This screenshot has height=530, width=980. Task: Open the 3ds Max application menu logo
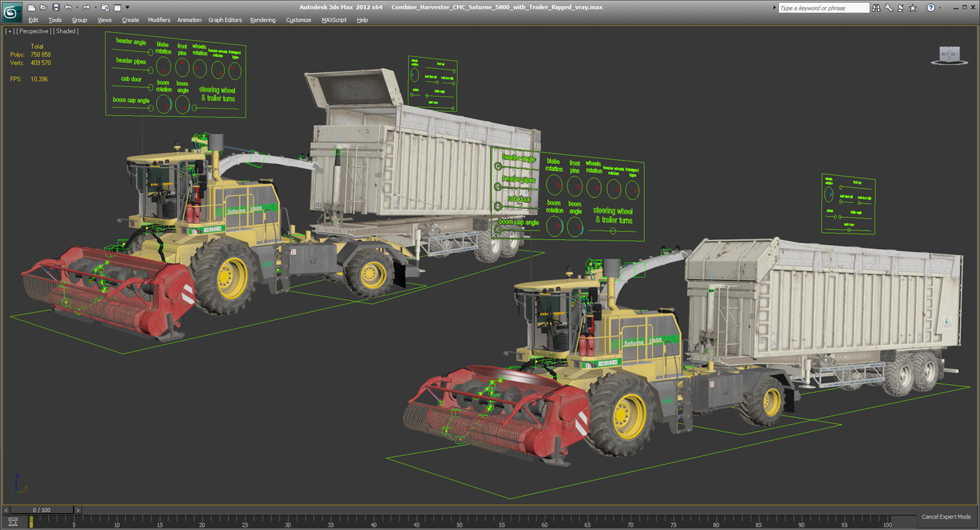pos(13,11)
